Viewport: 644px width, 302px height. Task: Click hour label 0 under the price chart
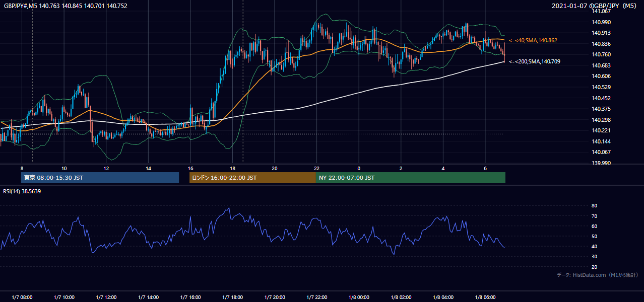pos(359,168)
